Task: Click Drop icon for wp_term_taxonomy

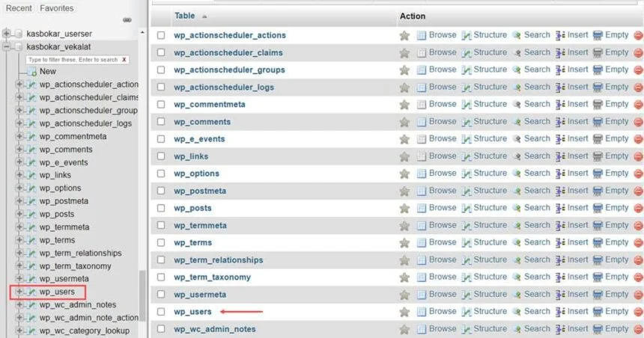Action: 639,277
